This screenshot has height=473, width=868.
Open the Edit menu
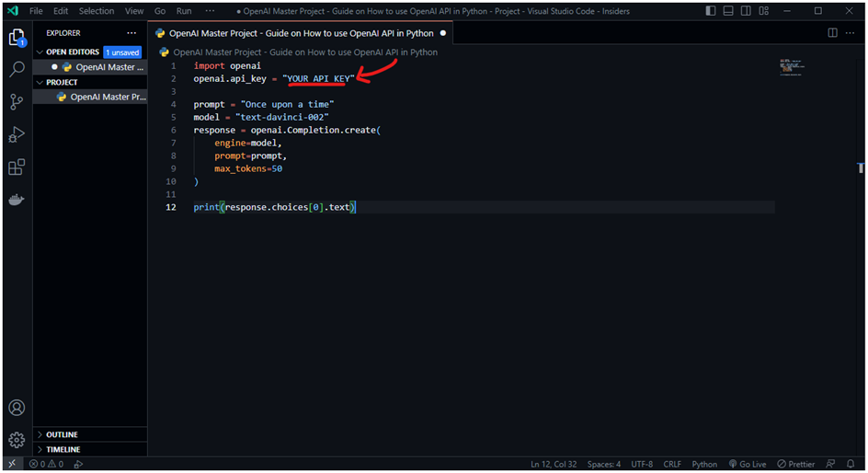coord(61,10)
